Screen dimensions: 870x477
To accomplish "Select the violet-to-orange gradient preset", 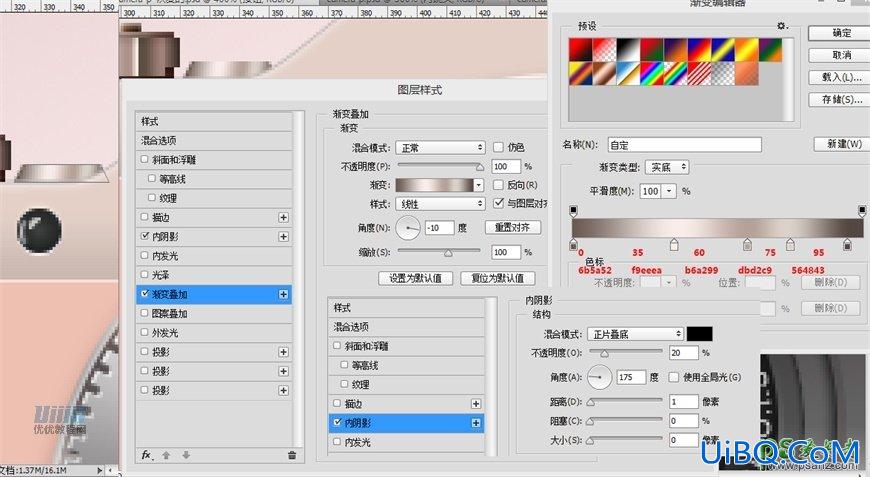I will click(675, 50).
